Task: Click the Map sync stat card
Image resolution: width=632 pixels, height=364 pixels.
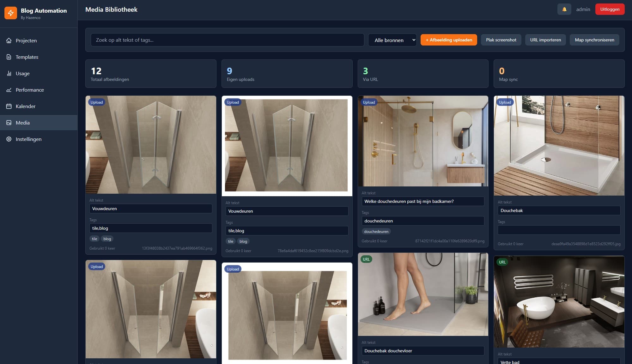Action: (559, 74)
